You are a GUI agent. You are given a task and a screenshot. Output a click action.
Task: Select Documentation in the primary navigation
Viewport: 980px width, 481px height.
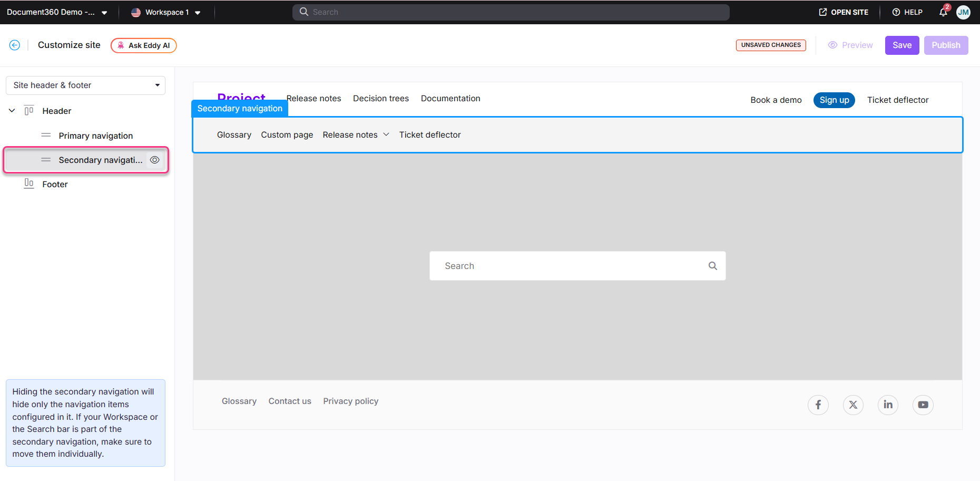tap(450, 98)
